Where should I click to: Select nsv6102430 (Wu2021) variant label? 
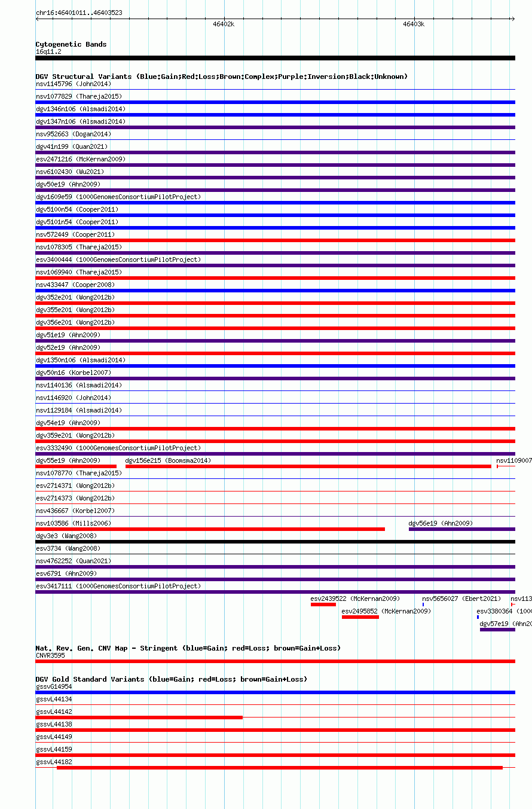[x=70, y=172]
